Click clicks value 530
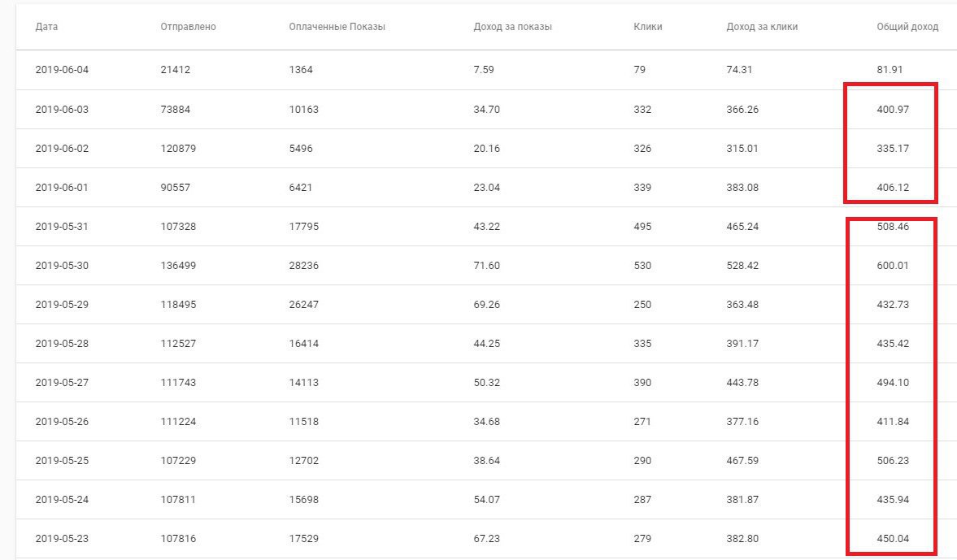The image size is (957, 560). pos(642,266)
